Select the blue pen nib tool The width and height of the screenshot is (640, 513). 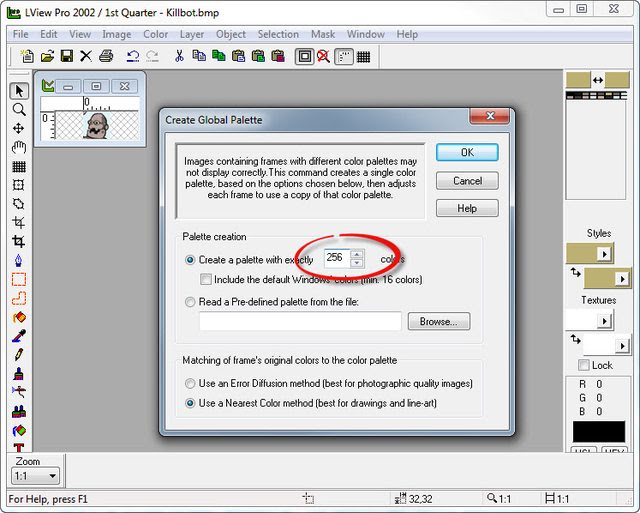click(19, 260)
